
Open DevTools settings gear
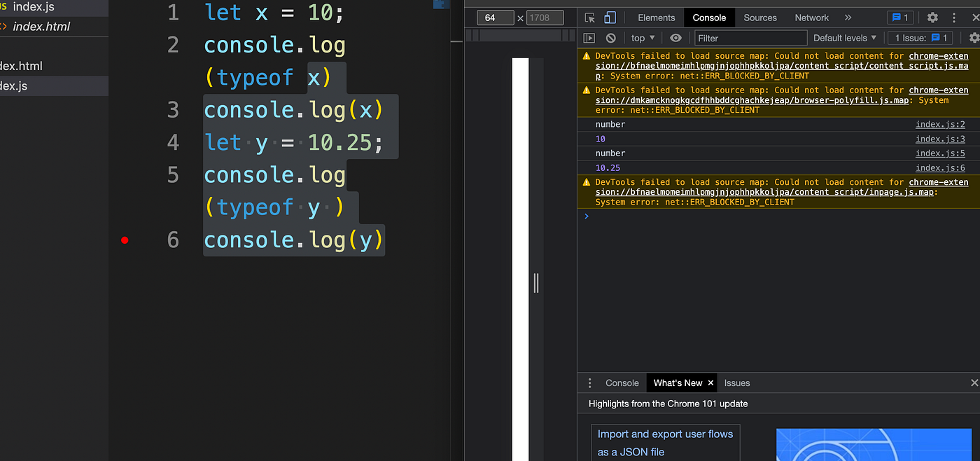[x=933, y=18]
